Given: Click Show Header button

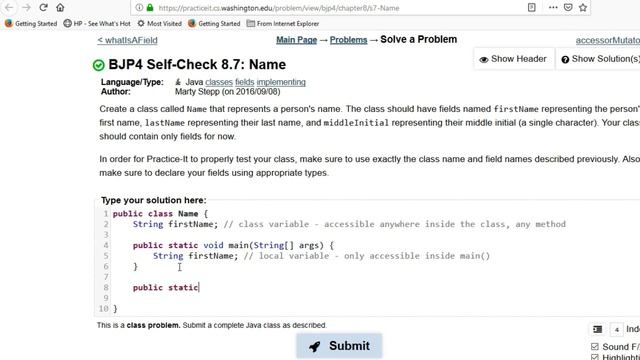Looking at the screenshot, I should [x=513, y=59].
